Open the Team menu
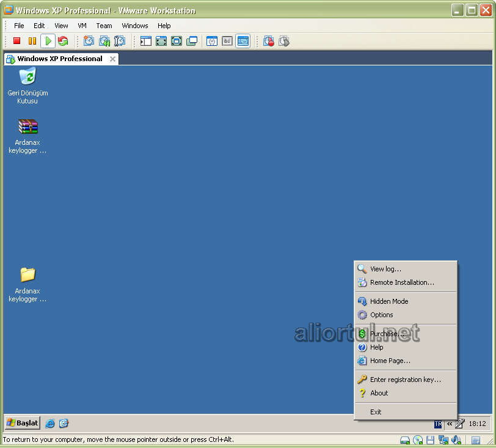Viewport: 496px width, 448px height. coord(104,26)
